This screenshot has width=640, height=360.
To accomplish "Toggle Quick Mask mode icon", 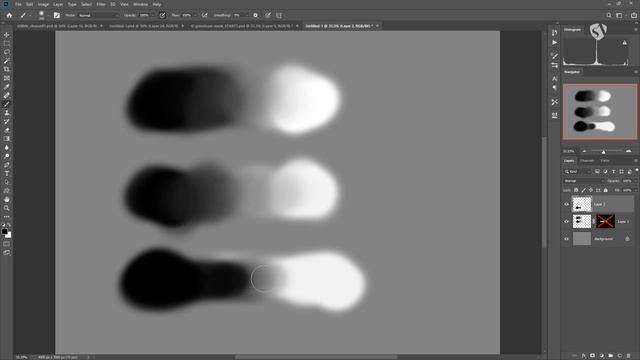I will [7, 244].
